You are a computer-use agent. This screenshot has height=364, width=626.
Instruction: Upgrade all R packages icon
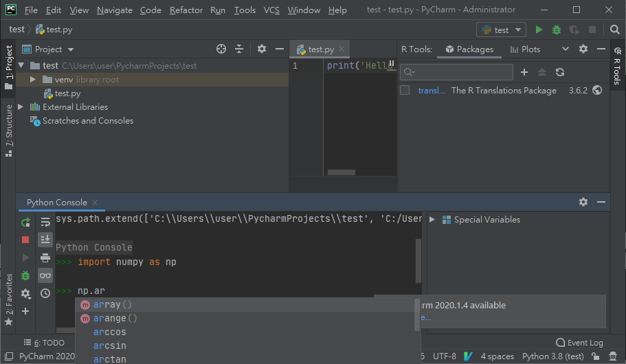(x=541, y=72)
